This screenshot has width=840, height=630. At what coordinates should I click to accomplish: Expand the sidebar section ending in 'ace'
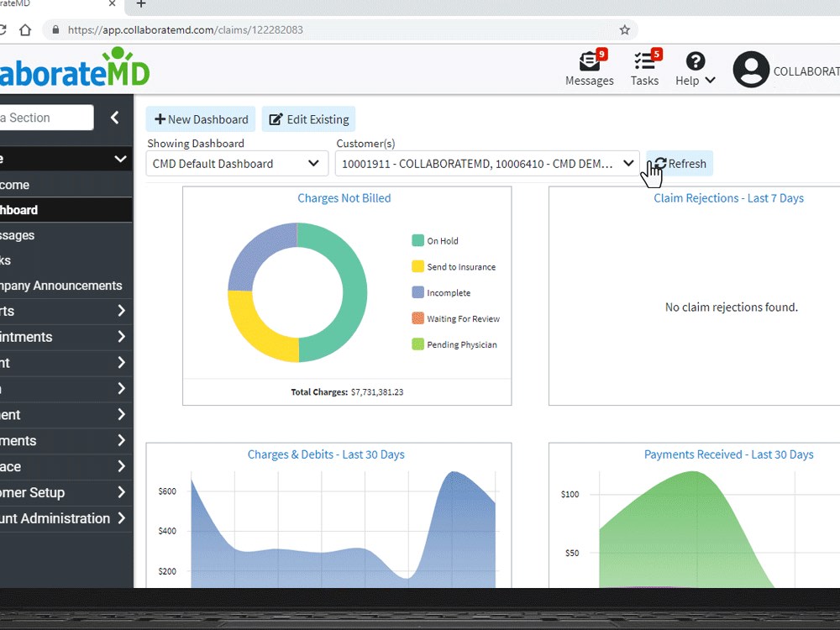[122, 466]
